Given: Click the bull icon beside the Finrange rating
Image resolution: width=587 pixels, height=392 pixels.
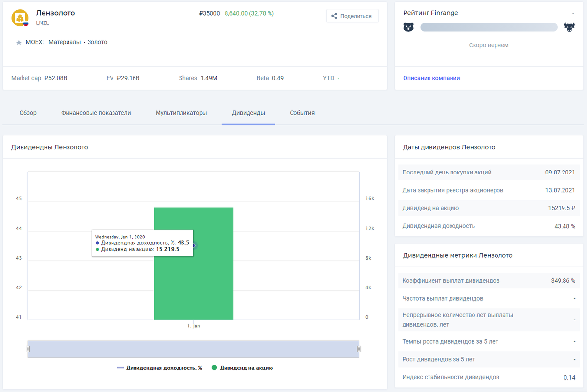Looking at the screenshot, I should pyautogui.click(x=569, y=27).
